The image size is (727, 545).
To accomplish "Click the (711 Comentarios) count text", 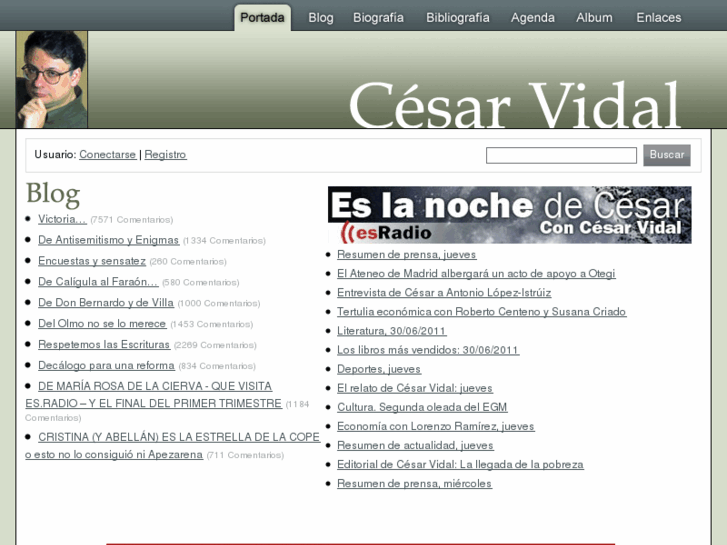I will pyautogui.click(x=245, y=455).
